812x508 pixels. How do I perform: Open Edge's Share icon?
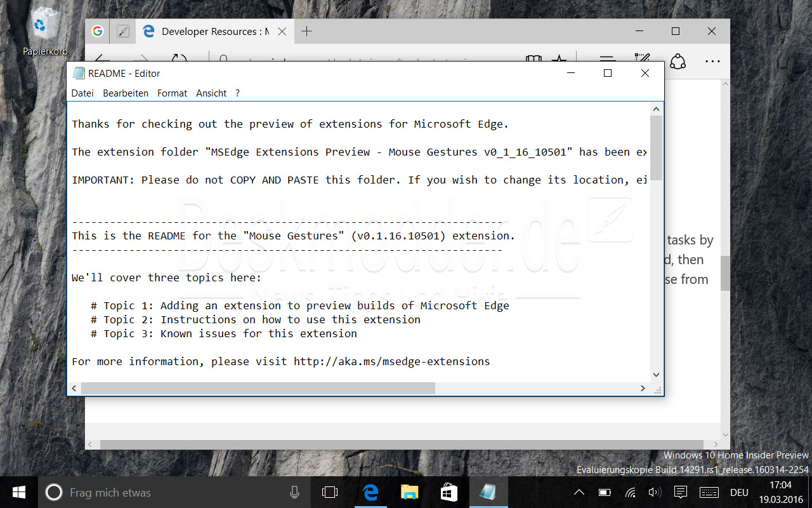pyautogui.click(x=678, y=62)
